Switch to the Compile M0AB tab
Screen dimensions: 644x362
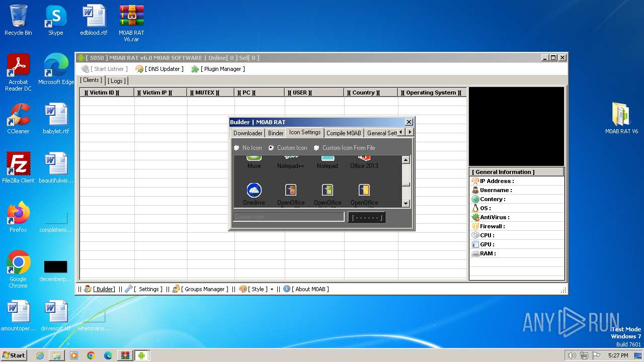(344, 133)
